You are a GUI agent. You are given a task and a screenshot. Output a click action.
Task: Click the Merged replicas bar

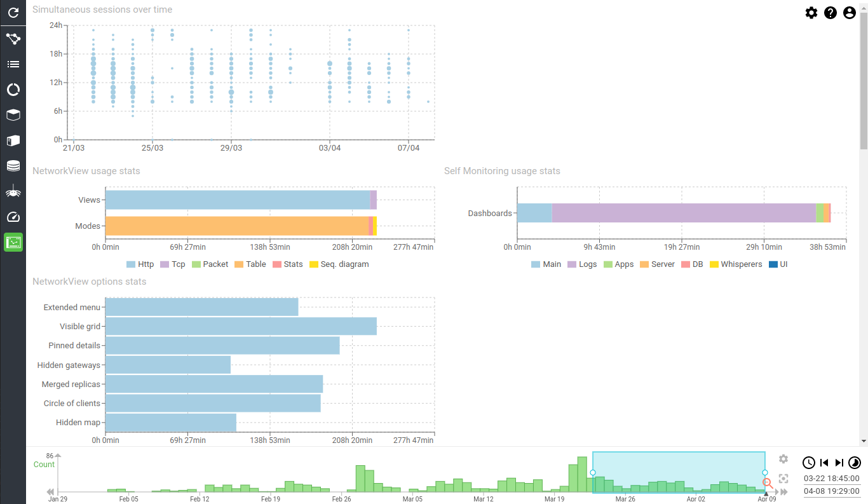click(x=214, y=384)
